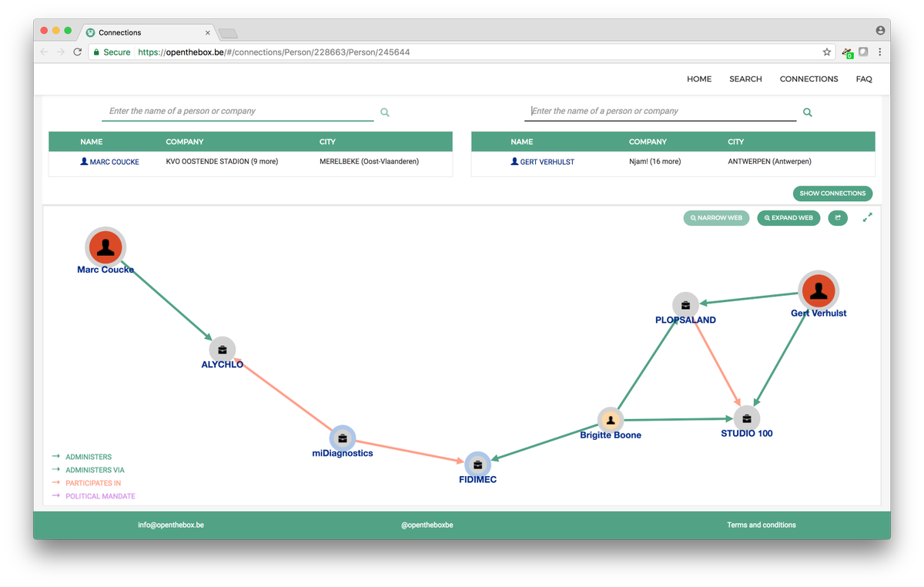Click the PLOPSALAND company node
The image size is (924, 587).
(x=685, y=304)
